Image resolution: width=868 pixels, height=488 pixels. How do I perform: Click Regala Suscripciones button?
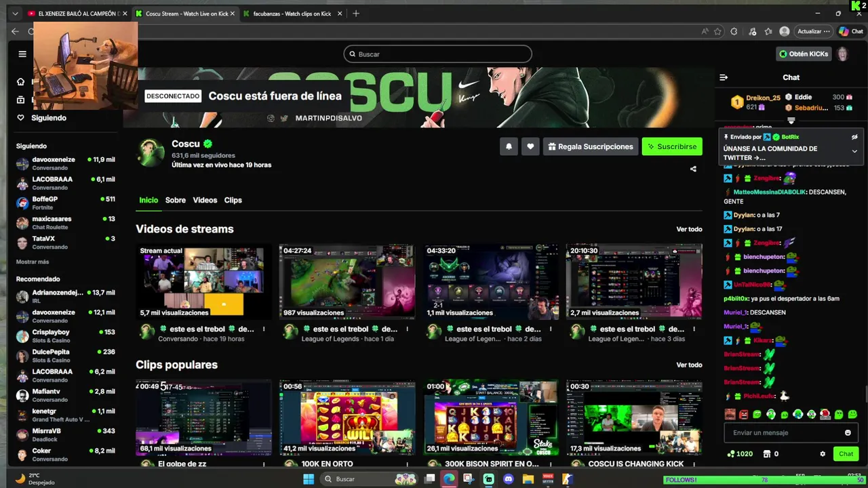pos(590,146)
